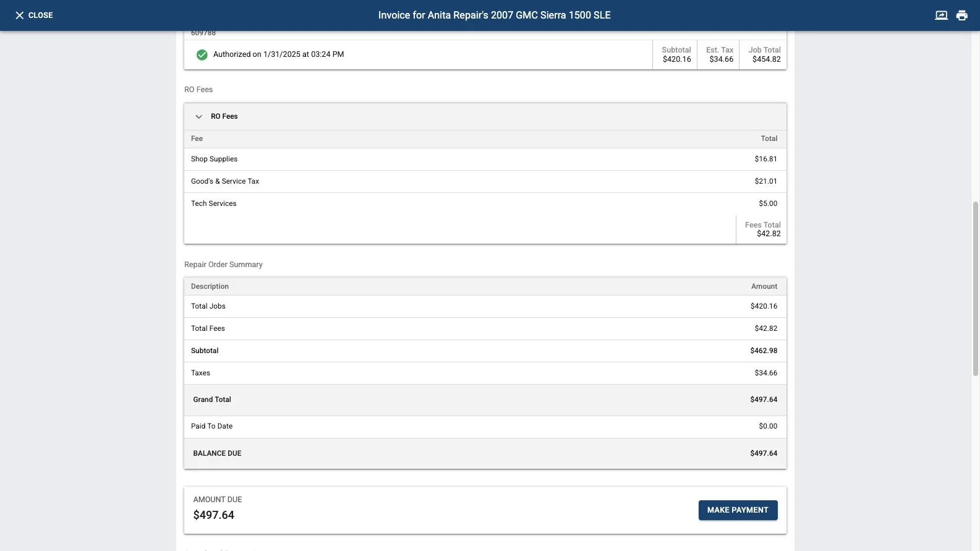980x551 pixels.
Task: Click the invoice title in header
Action: (494, 15)
